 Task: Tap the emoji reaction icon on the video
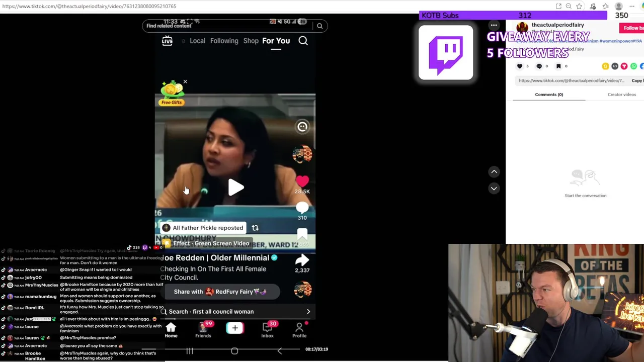302,127
